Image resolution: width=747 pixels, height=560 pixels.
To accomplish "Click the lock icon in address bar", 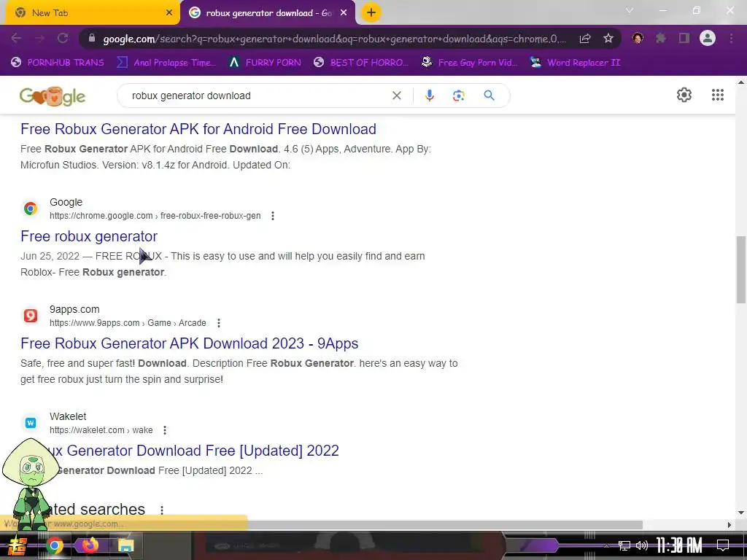I will [92, 39].
